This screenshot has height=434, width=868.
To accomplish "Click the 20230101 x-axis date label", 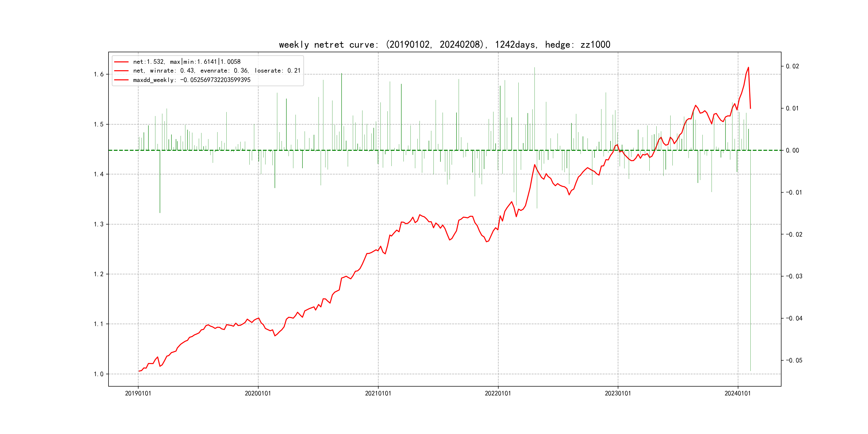I will [x=618, y=393].
